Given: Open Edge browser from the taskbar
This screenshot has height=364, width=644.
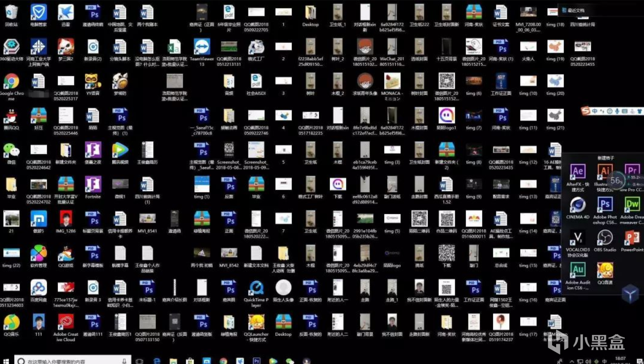Looking at the screenshot, I should click(157, 361).
